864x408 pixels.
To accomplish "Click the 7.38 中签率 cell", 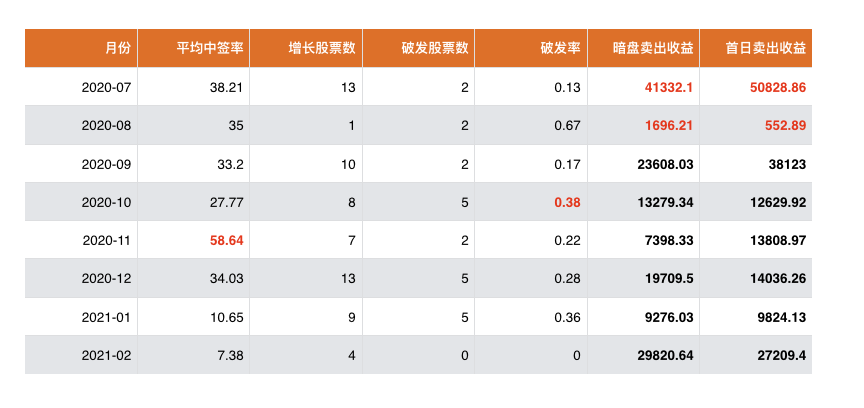I will point(231,356).
